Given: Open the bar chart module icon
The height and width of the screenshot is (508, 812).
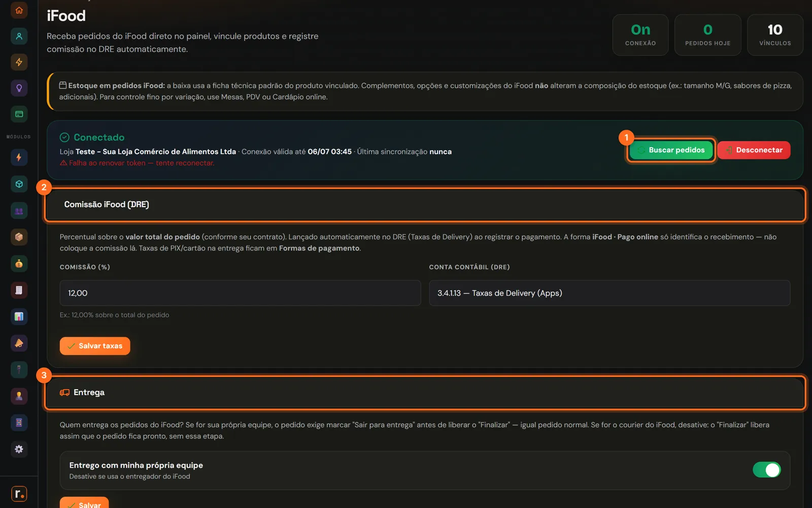Looking at the screenshot, I should [x=19, y=316].
